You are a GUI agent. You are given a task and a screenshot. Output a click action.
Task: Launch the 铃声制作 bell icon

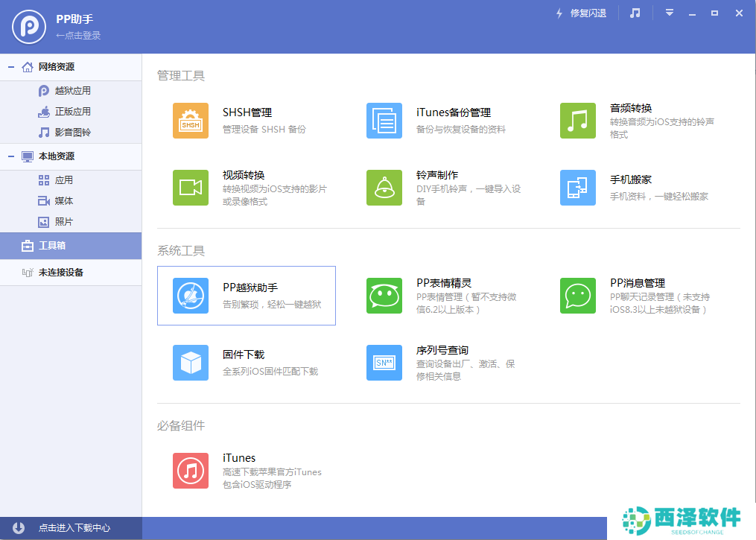tap(384, 188)
